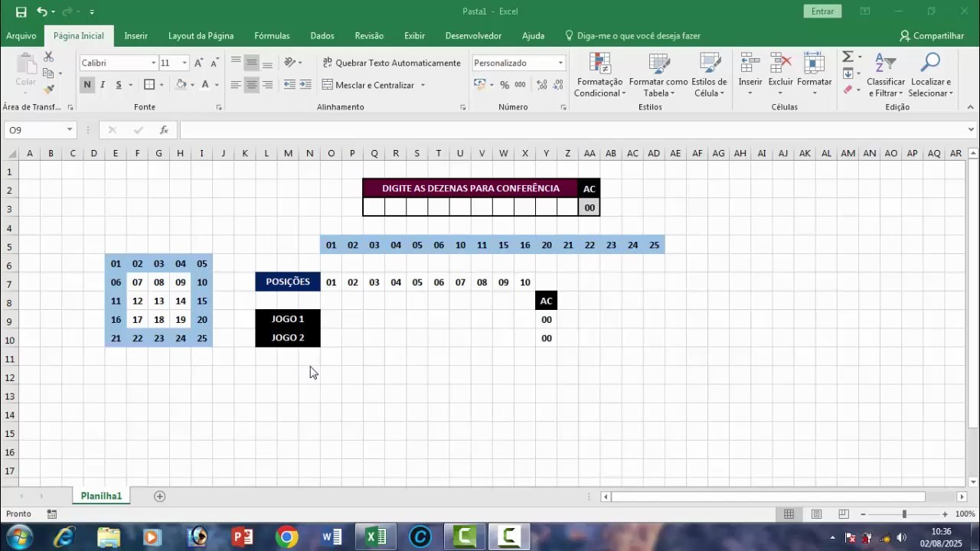Select the Cut scissors icon
Image resolution: width=980 pixels, height=551 pixels.
tap(49, 57)
